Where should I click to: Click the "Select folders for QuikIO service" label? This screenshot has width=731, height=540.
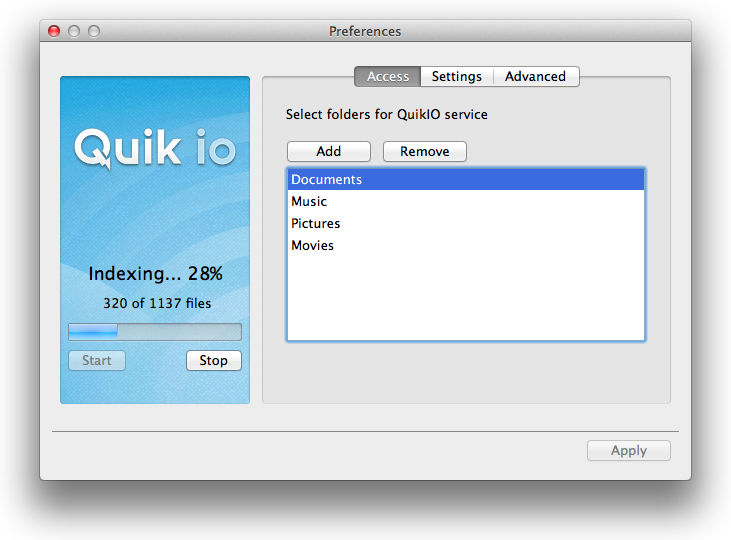386,115
